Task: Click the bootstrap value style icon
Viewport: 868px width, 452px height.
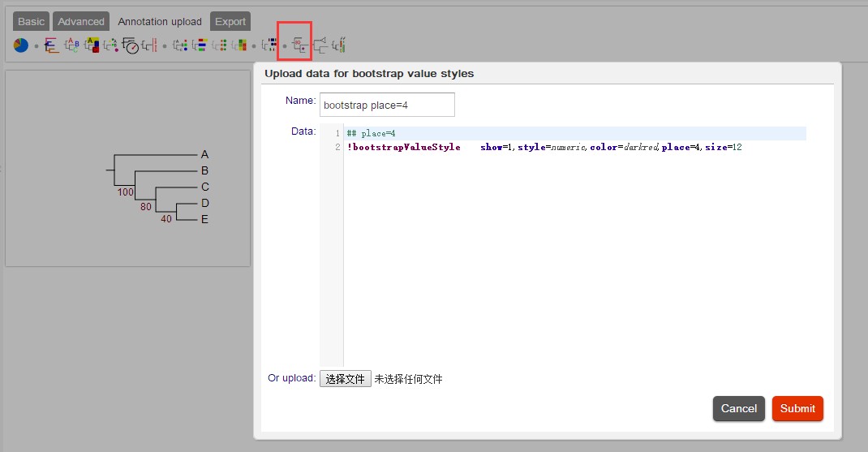Action: click(299, 45)
